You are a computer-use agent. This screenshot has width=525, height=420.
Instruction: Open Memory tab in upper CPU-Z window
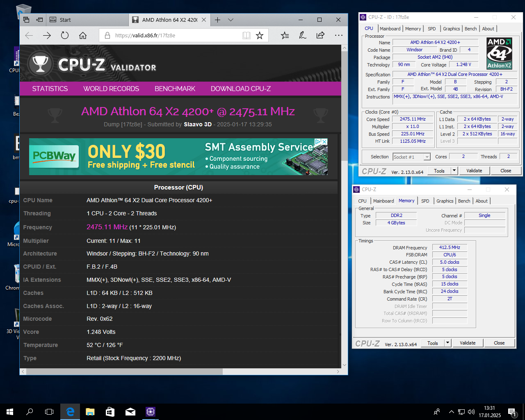(x=413, y=29)
